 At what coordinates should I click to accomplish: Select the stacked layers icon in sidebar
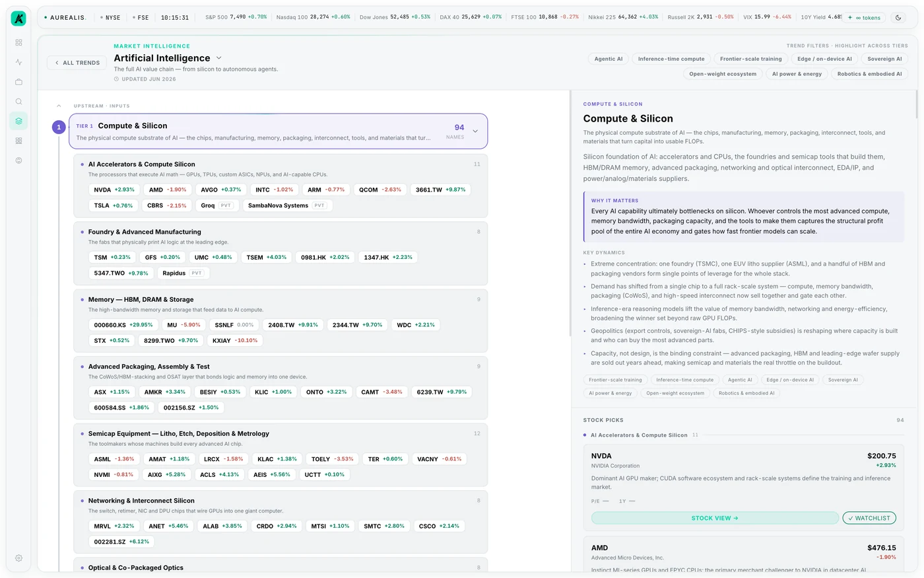coord(18,121)
